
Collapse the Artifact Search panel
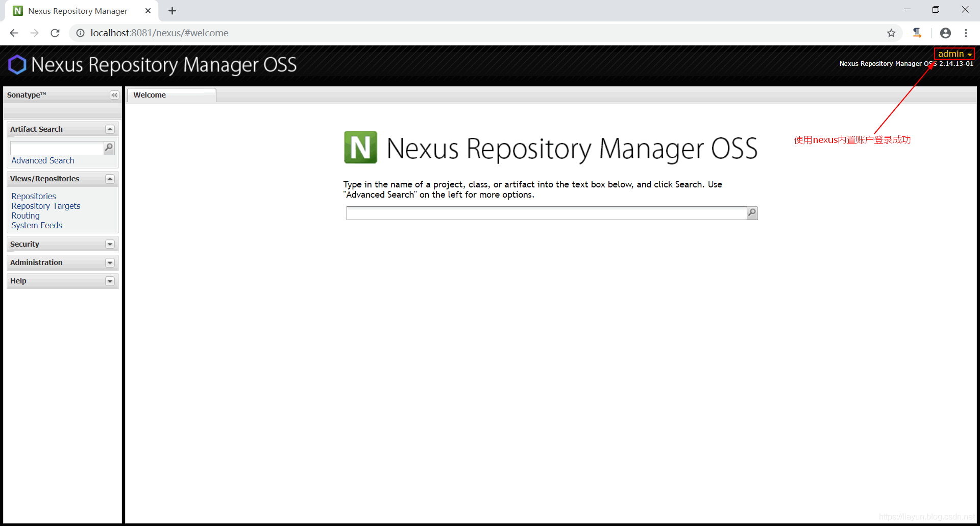(110, 129)
